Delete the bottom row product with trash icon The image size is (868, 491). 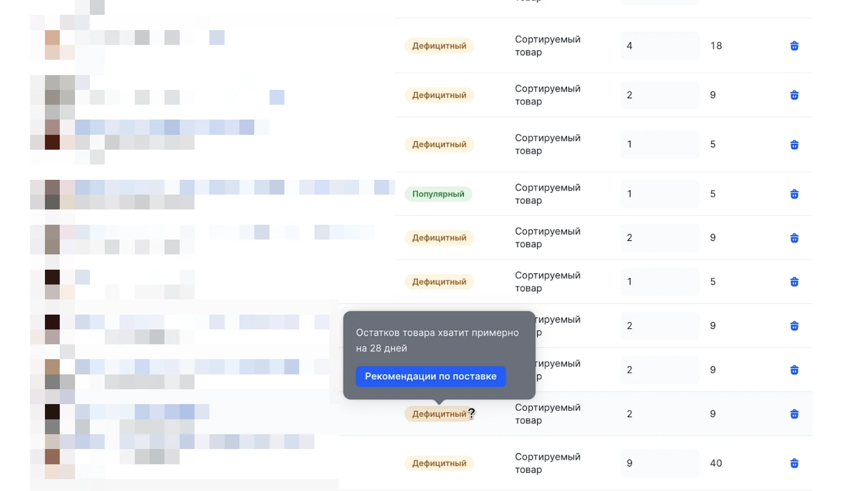click(795, 463)
